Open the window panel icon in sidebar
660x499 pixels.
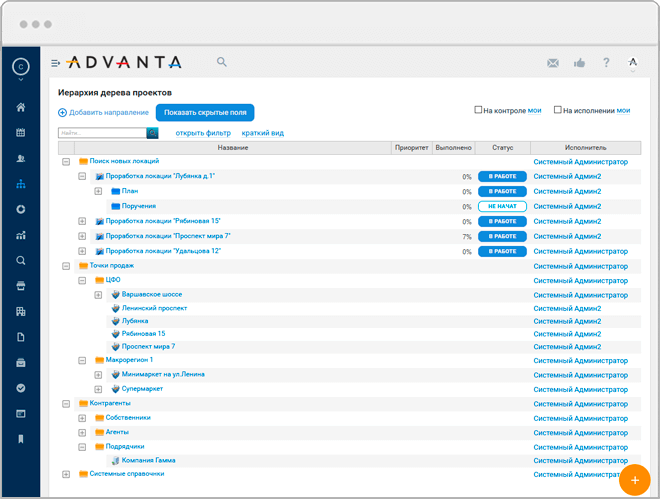[21, 414]
